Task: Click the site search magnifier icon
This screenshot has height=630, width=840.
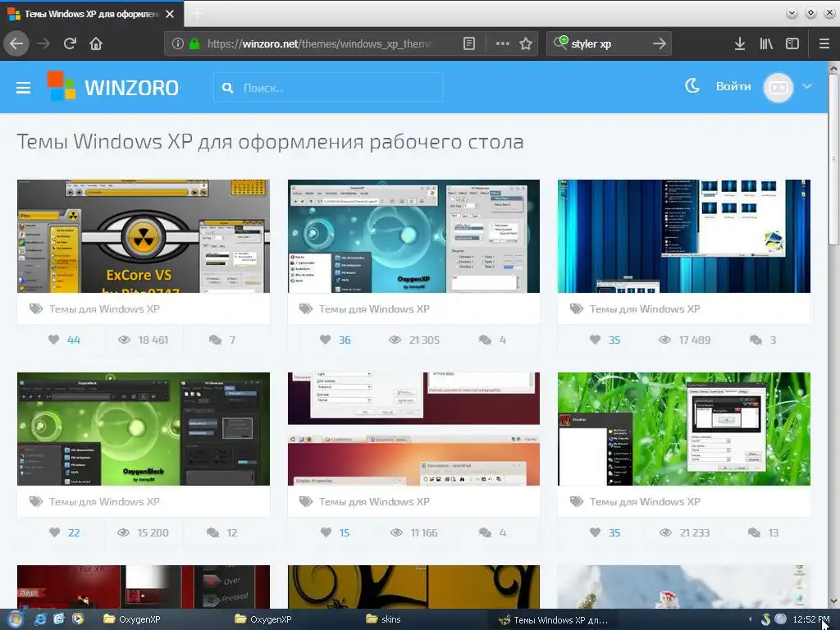Action: pyautogui.click(x=227, y=88)
